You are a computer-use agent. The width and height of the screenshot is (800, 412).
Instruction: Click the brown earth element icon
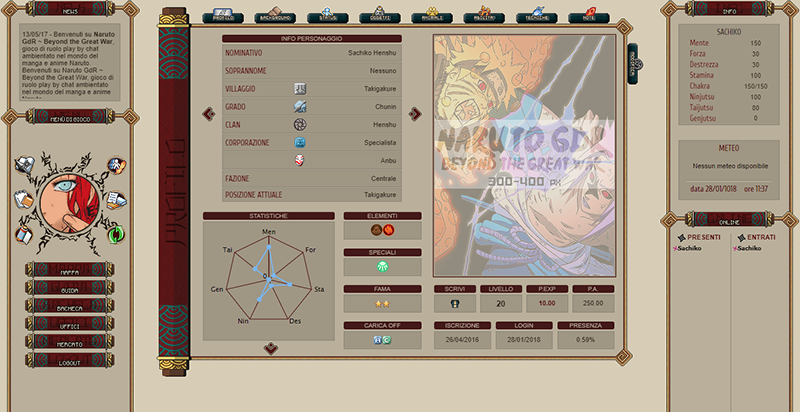(377, 230)
